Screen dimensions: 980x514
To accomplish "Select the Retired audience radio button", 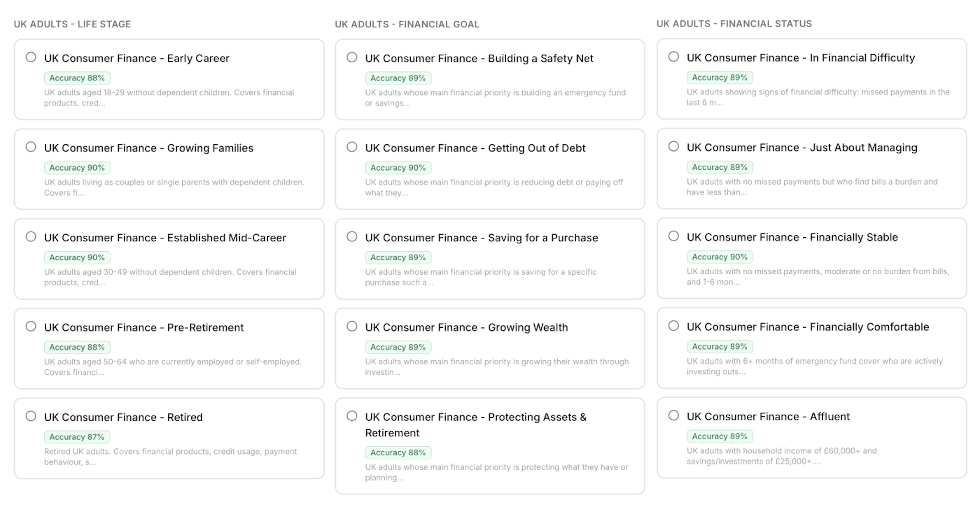I will coord(31,416).
